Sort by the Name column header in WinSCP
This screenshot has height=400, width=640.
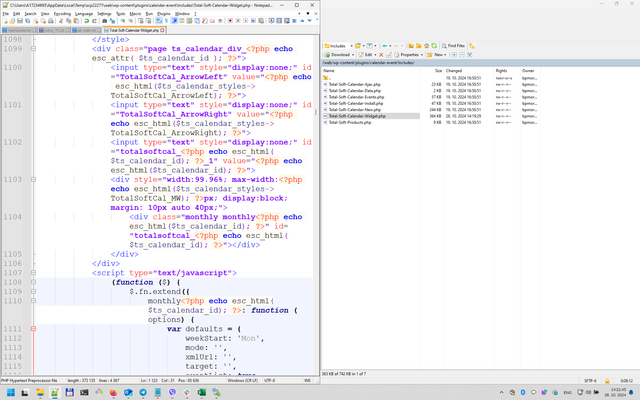371,71
